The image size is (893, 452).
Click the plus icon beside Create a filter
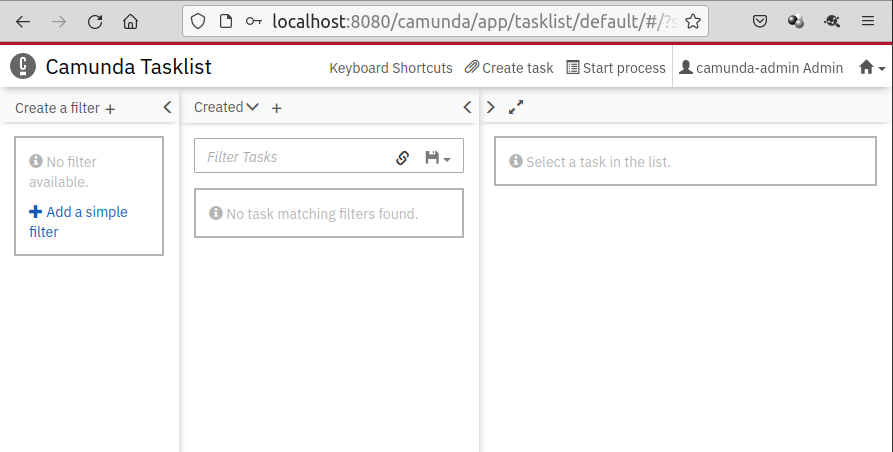[110, 109]
